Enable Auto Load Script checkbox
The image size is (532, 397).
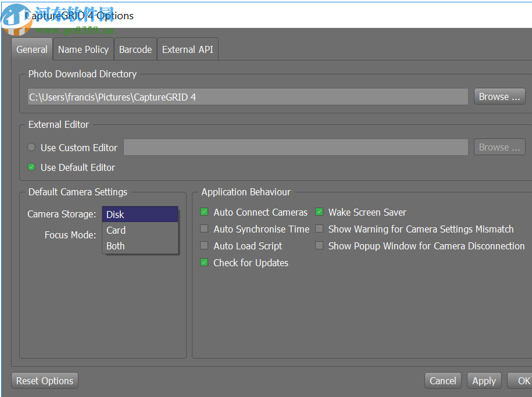tap(204, 246)
